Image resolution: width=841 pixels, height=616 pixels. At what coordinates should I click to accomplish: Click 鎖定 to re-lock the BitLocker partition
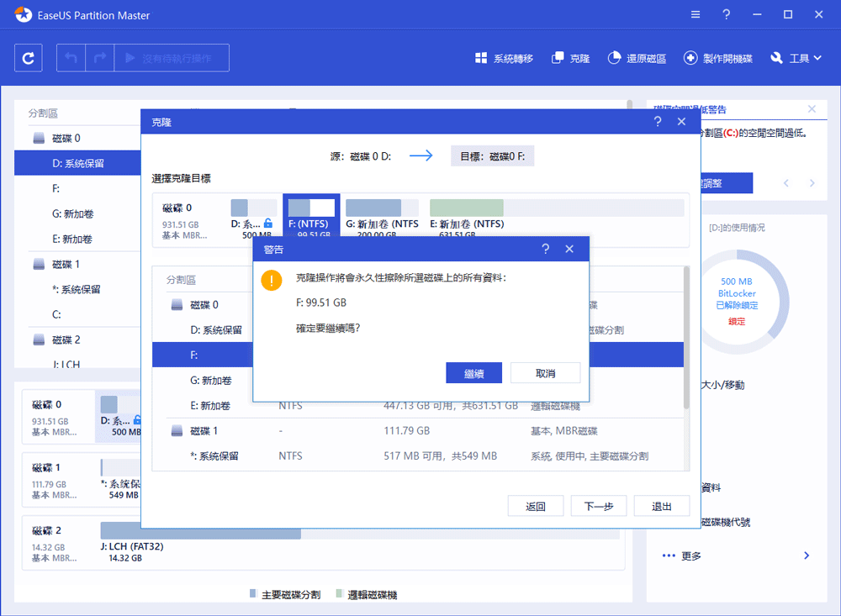click(x=738, y=321)
